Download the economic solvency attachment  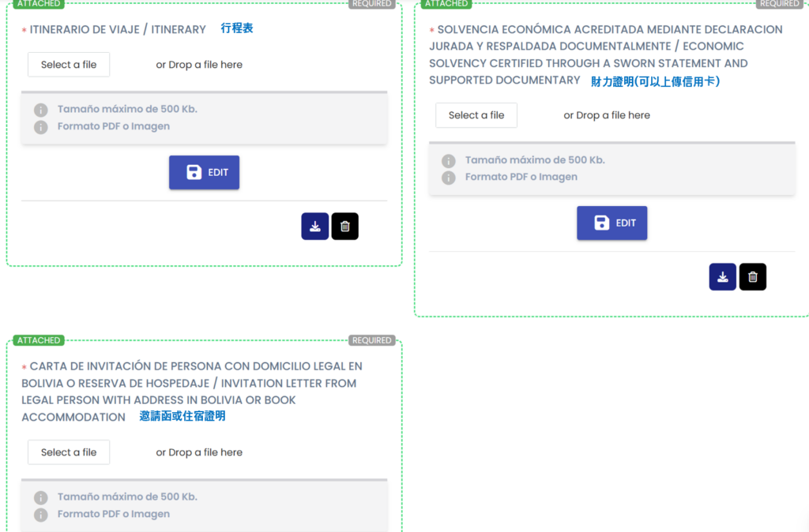coord(722,277)
